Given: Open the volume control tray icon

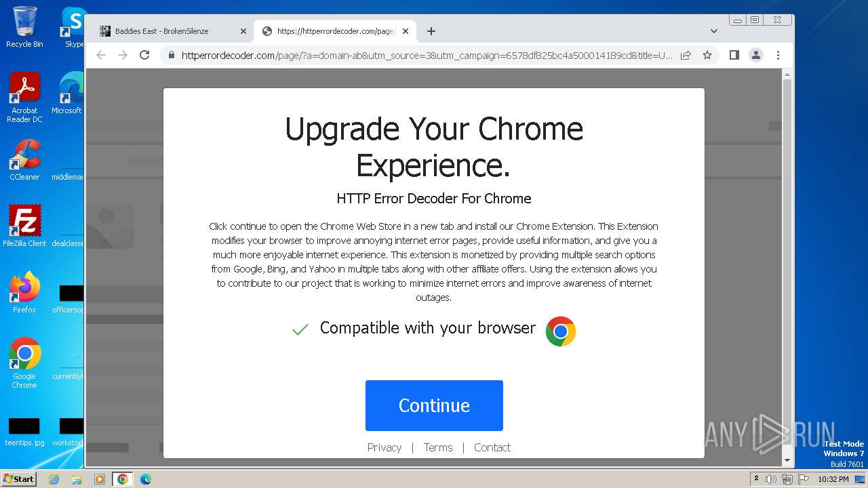Looking at the screenshot, I should pos(771,479).
